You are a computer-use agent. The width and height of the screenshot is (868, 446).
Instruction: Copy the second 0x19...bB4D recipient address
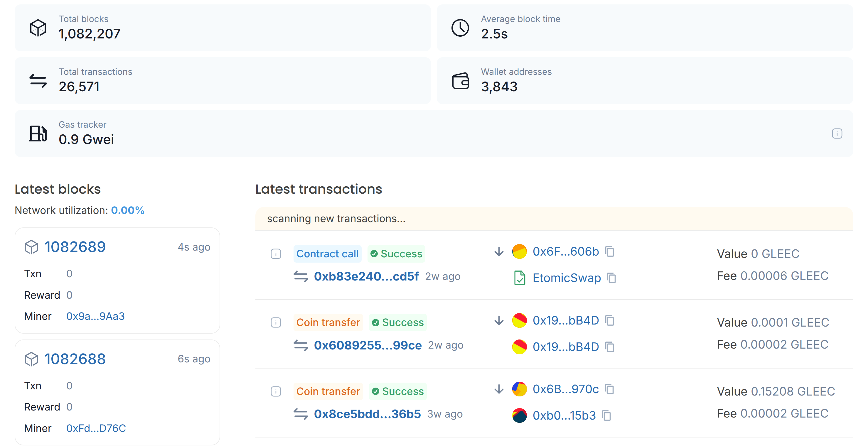pyautogui.click(x=610, y=347)
